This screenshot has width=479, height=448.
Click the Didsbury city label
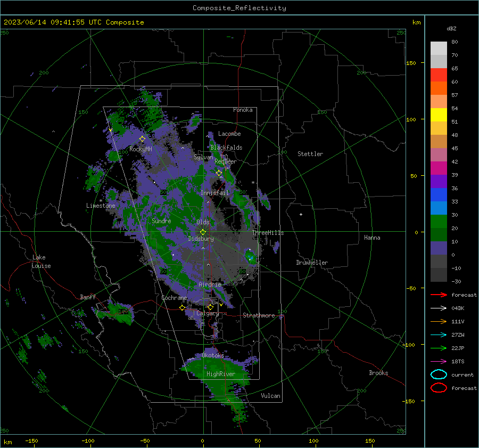click(x=201, y=239)
